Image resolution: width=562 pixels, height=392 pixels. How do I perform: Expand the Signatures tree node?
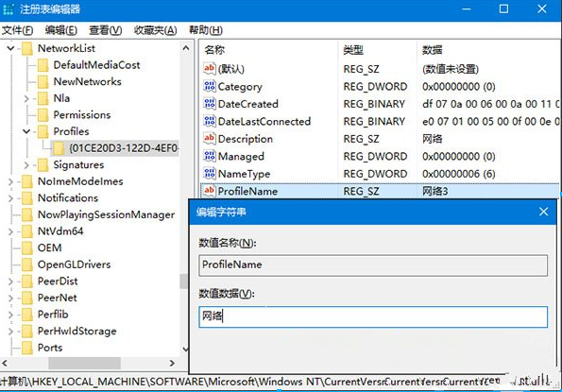(x=26, y=164)
